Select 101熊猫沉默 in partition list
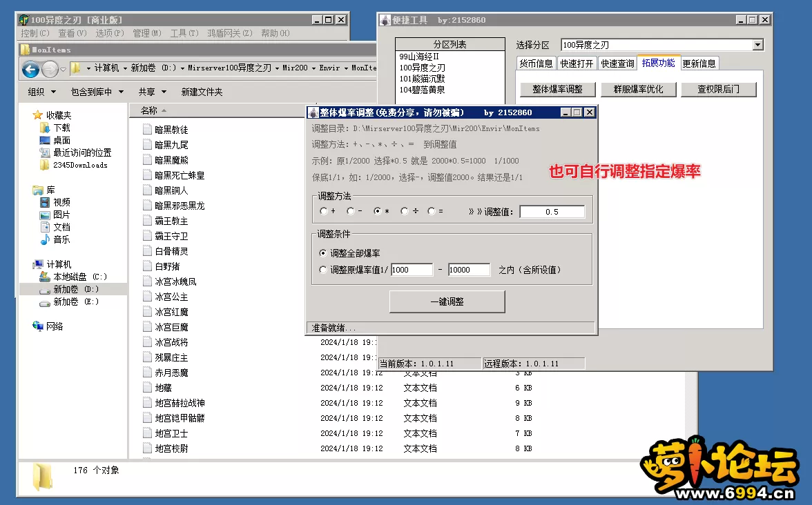Screen dimensions: 812x505 [x=422, y=79]
